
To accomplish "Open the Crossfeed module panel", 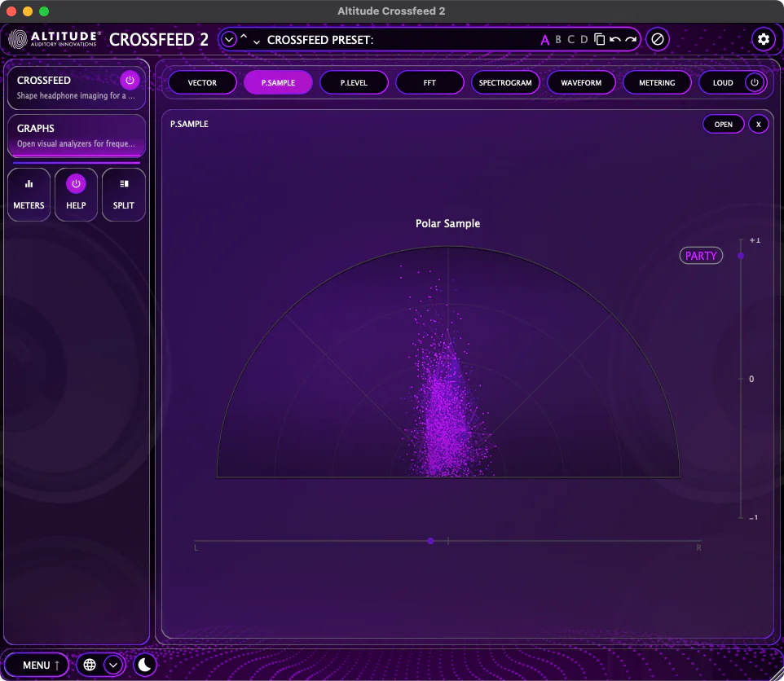I will tap(77, 87).
